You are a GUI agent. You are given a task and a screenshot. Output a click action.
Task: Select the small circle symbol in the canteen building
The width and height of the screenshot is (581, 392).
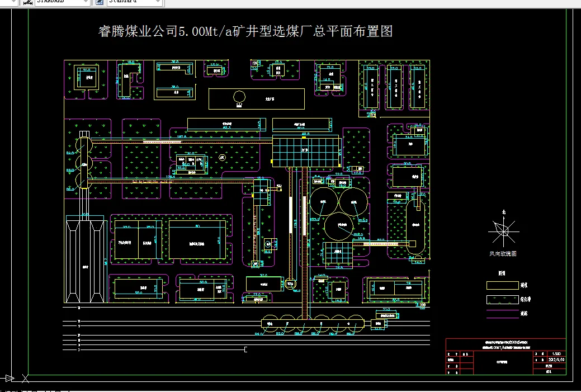[x=240, y=97]
